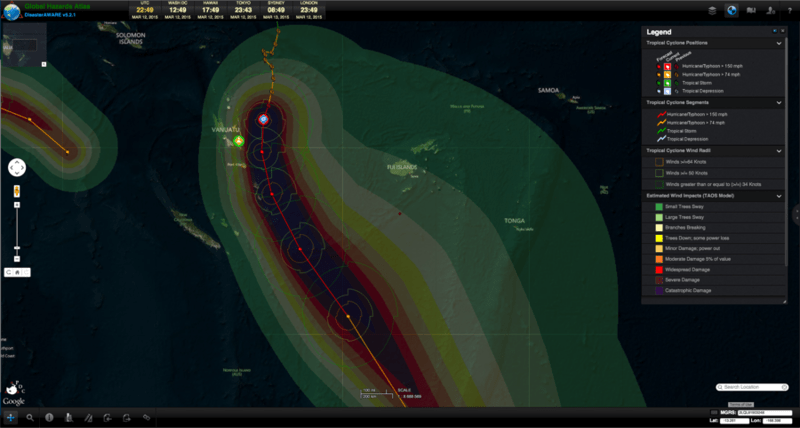800x428 pixels.
Task: Click the zoom out minus button
Action: click(x=16, y=256)
